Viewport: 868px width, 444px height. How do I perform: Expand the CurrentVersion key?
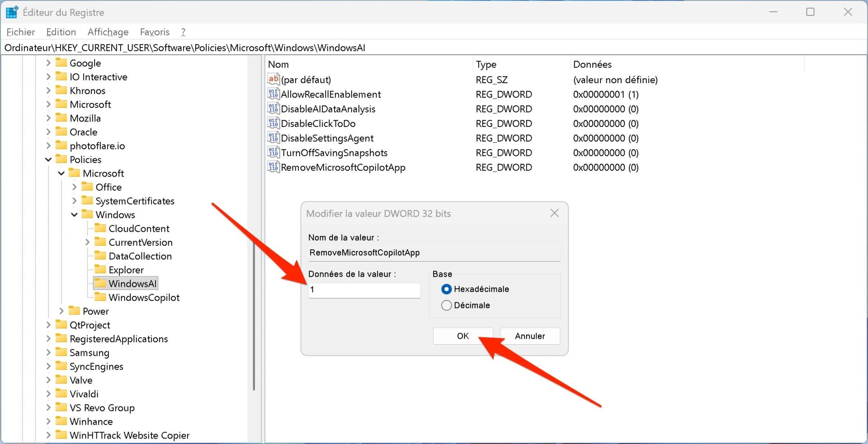88,242
